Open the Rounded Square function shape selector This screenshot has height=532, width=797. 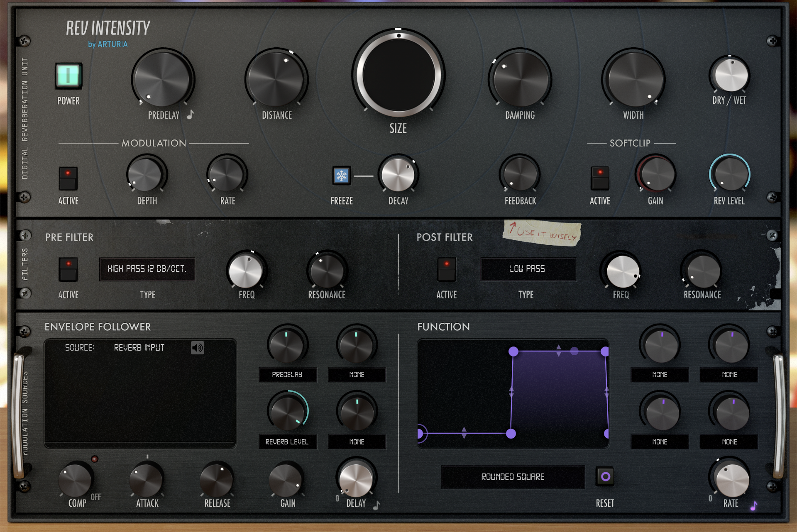pyautogui.click(x=513, y=477)
